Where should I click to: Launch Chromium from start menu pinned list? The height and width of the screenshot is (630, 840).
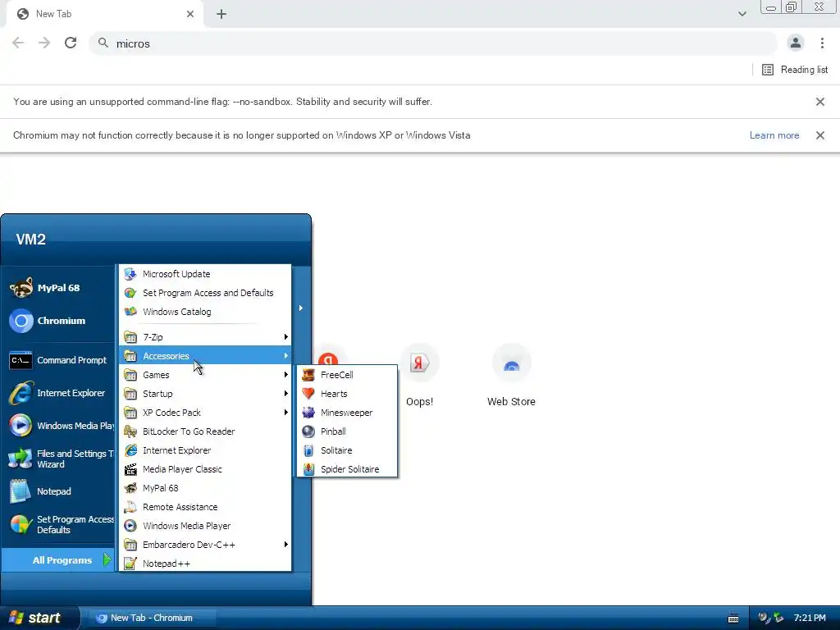click(58, 321)
